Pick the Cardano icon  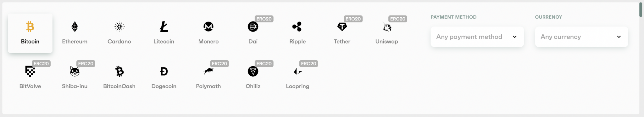pos(119,27)
